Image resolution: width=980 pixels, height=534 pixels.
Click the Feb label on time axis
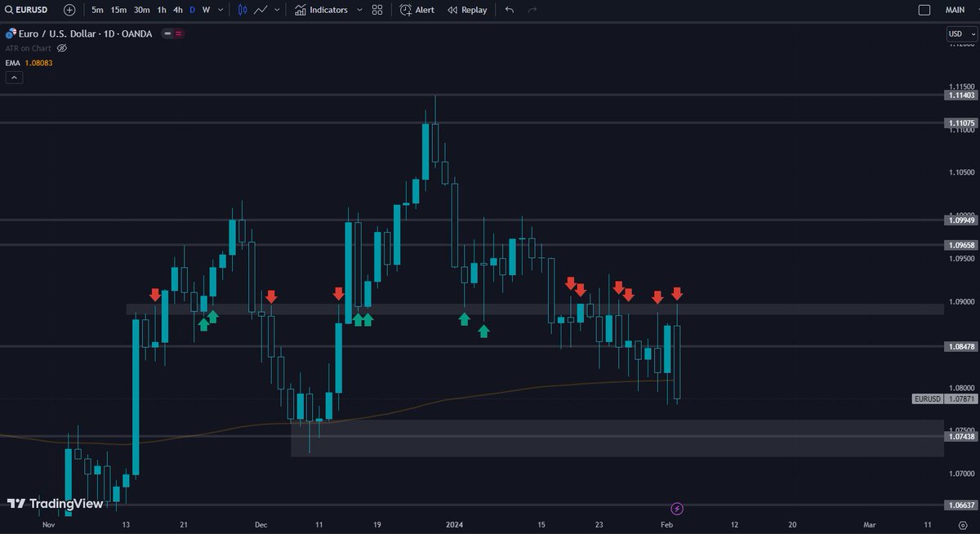coord(667,525)
